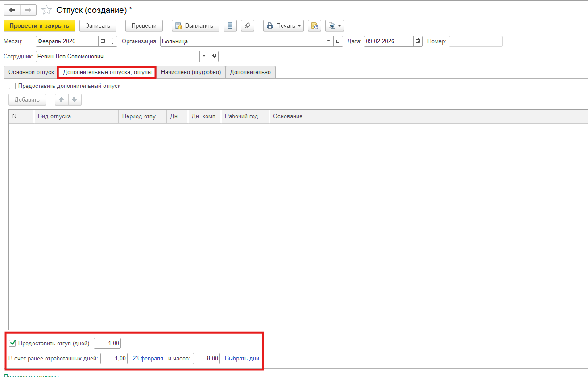This screenshot has height=377, width=588.
Task: Open attached files with the paperclip icon
Action: 248,25
